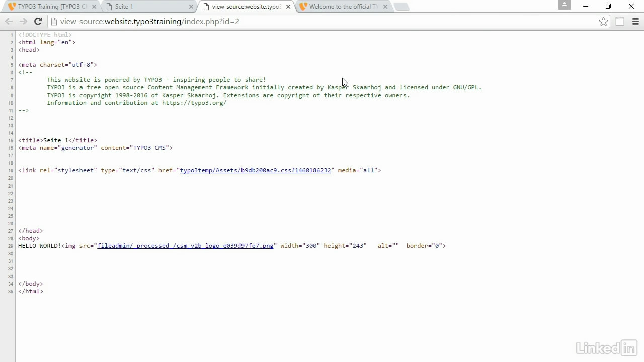Image resolution: width=644 pixels, height=362 pixels.
Task: Open a new tab with the new-tab button
Action: click(400, 7)
